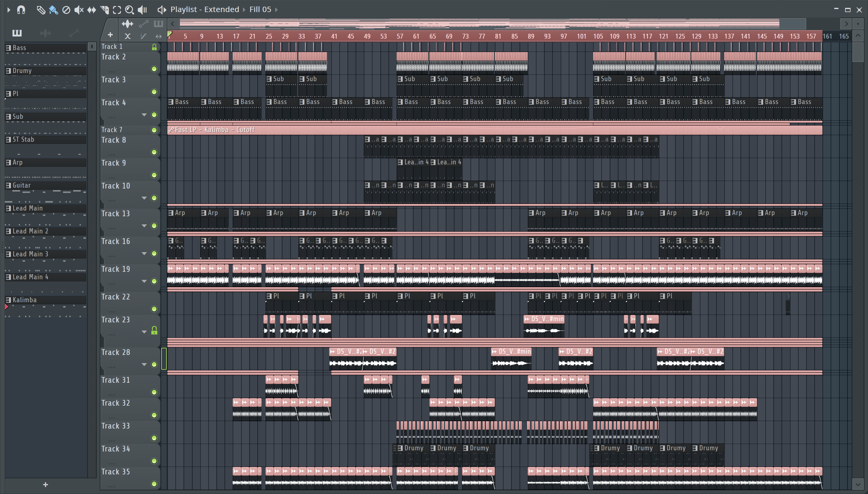Click the vertical playlist scrollbar handle

coord(858,52)
